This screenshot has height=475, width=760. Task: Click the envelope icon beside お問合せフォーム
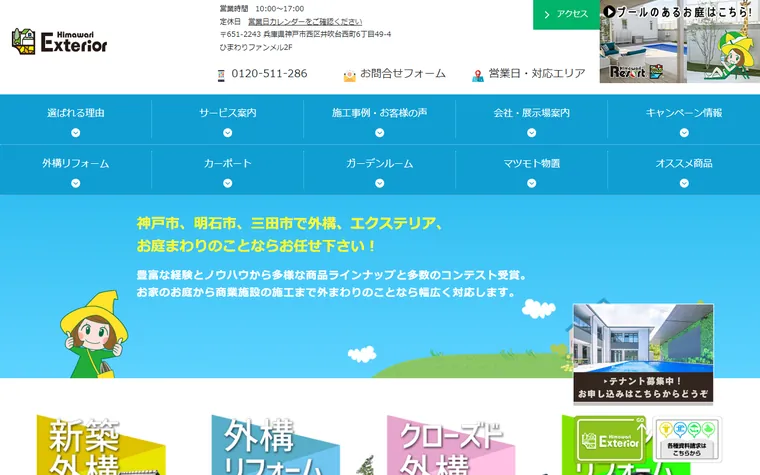click(x=349, y=76)
